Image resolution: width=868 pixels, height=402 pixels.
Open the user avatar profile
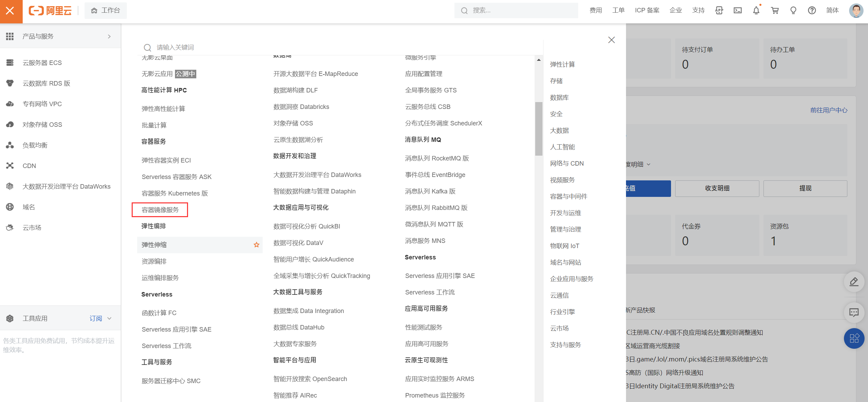(856, 10)
